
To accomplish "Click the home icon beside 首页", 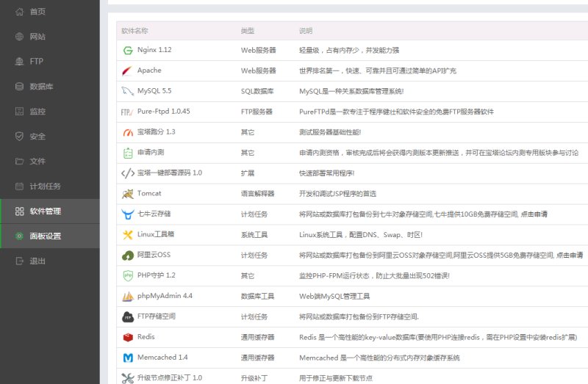I will coord(20,12).
